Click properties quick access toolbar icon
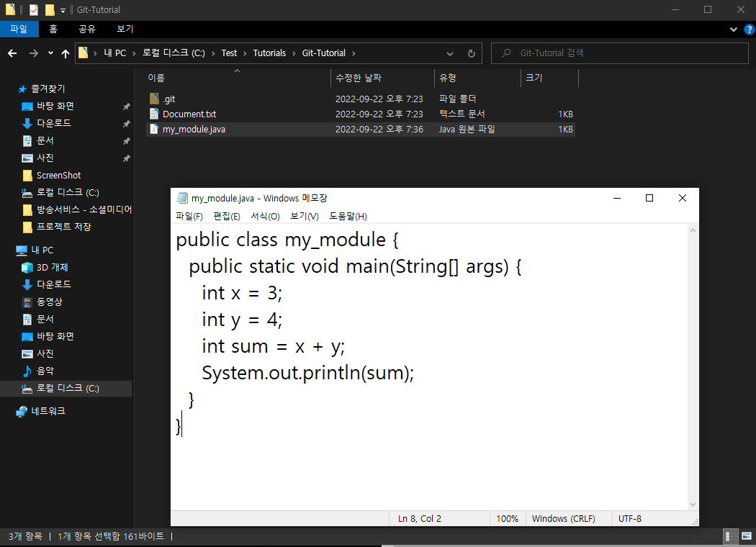 (x=34, y=9)
